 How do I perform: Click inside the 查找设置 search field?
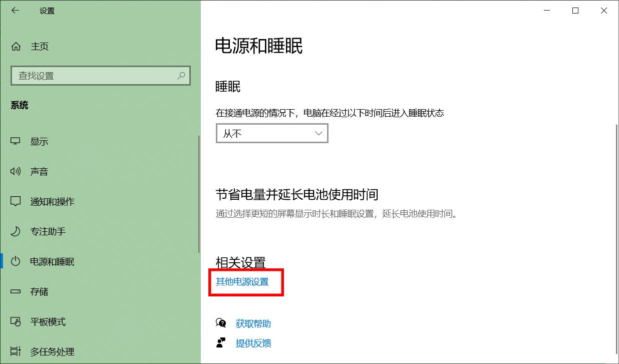90,76
